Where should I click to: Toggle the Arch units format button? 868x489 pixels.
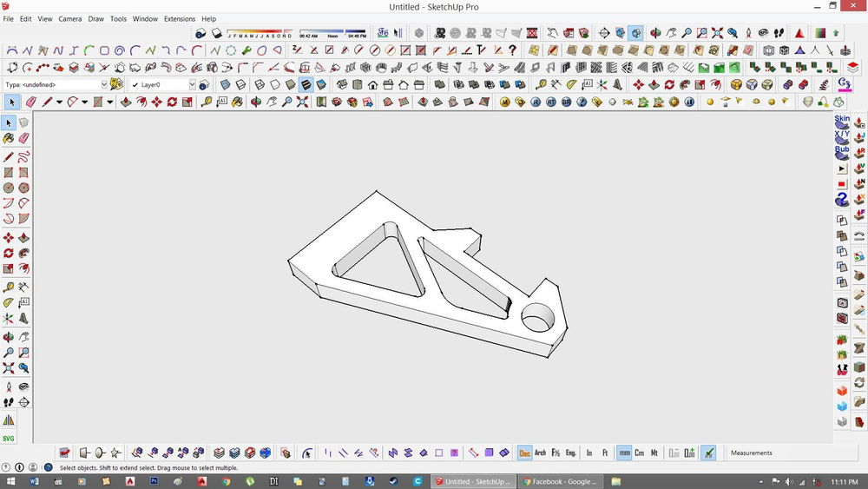(540, 453)
